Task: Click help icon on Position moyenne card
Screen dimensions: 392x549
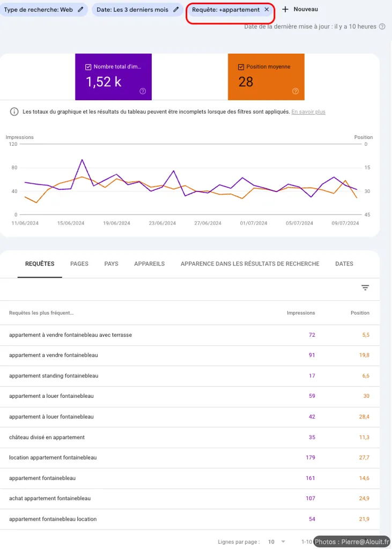Action: [295, 91]
